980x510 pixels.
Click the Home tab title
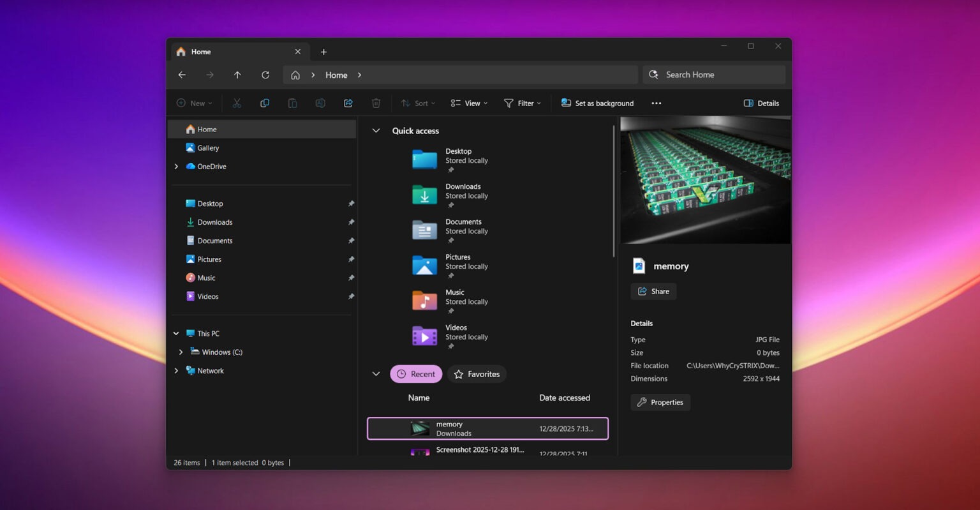(x=201, y=52)
